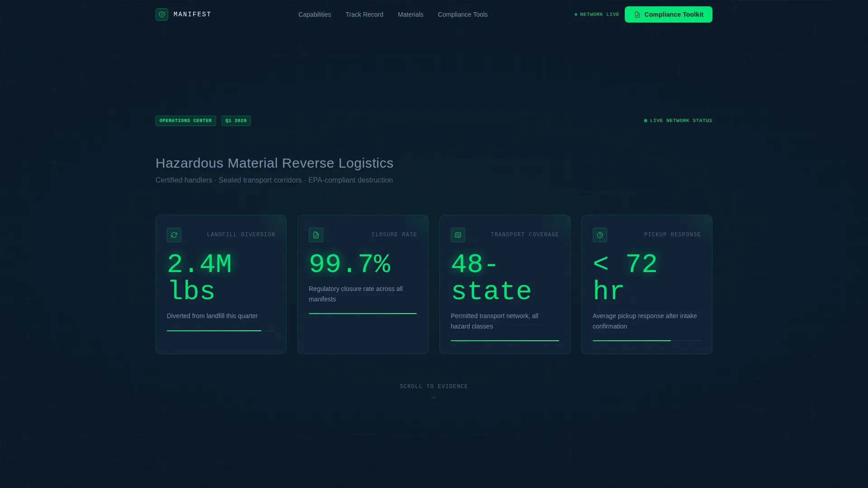Open the Capabilities nav item
868x488 pixels.
(x=315, y=14)
